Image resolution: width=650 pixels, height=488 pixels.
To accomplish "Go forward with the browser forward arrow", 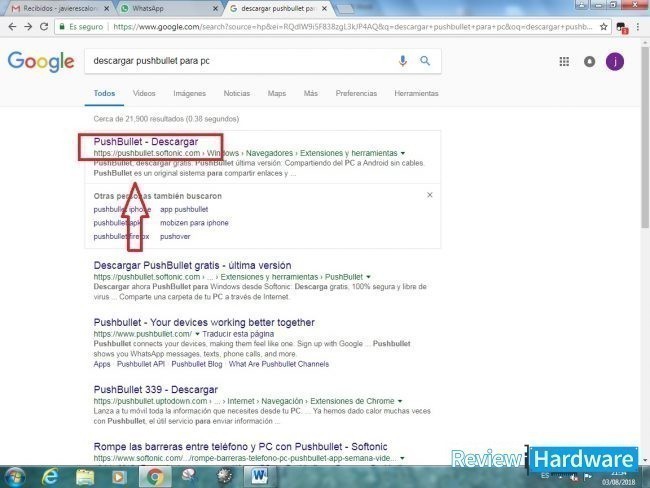I will click(x=28, y=27).
